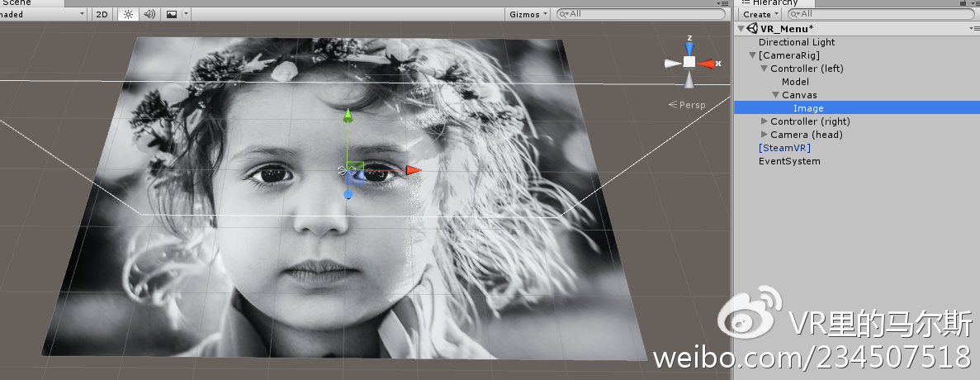Viewport: 980px width, 380px height.
Task: Click the blue Z axis handle dot of the move gizmo
Action: click(x=348, y=194)
